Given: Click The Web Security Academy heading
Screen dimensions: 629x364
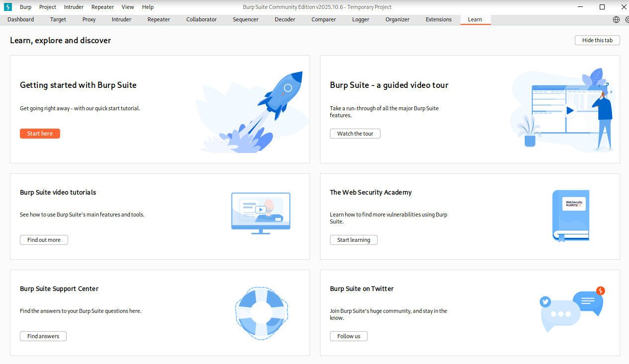Looking at the screenshot, I should pyautogui.click(x=371, y=192).
